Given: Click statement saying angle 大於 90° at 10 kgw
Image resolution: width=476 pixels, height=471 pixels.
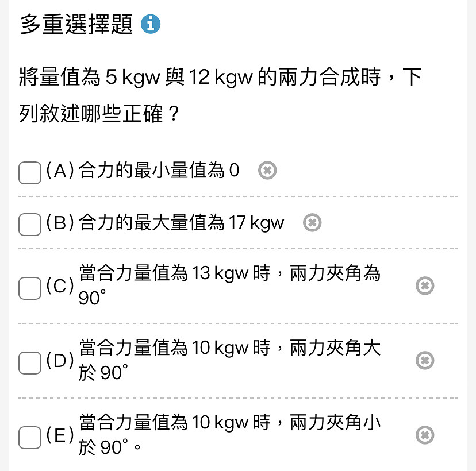Looking at the screenshot, I should (229, 360).
